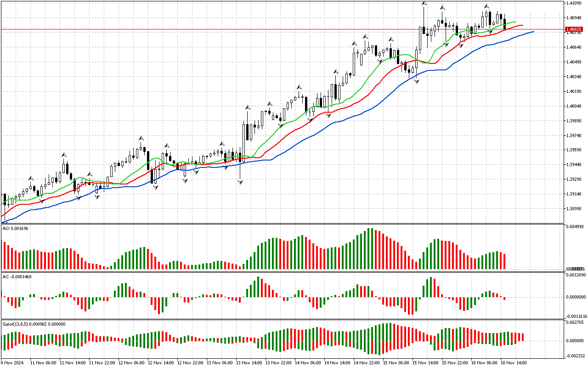Click the 13 Nov 14:00 time label
Screen dimensions: 588x368
[x=249, y=363]
